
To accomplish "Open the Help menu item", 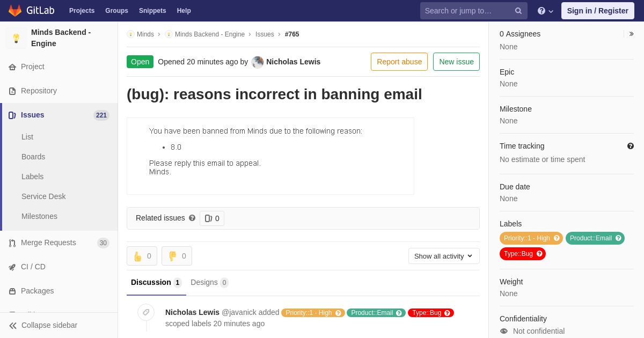I will pos(184,11).
